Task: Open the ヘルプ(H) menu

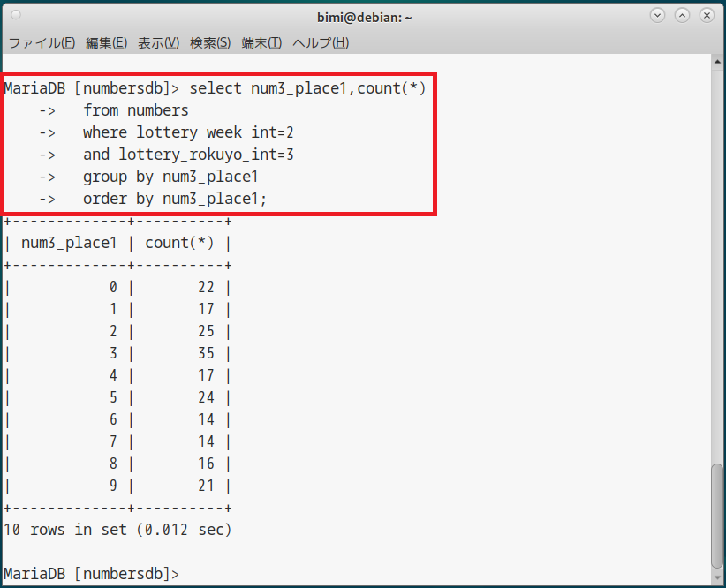Action: [321, 42]
